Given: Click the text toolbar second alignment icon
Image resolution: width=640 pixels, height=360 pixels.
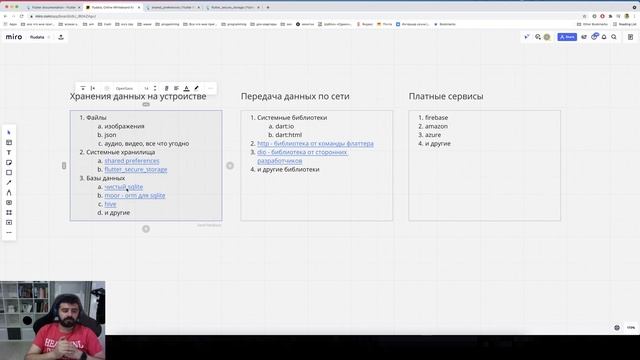Looking at the screenshot, I should [93, 88].
